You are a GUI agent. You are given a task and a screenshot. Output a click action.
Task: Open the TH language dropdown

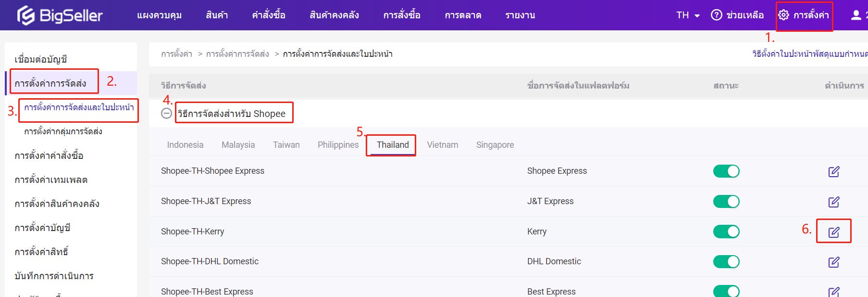688,15
